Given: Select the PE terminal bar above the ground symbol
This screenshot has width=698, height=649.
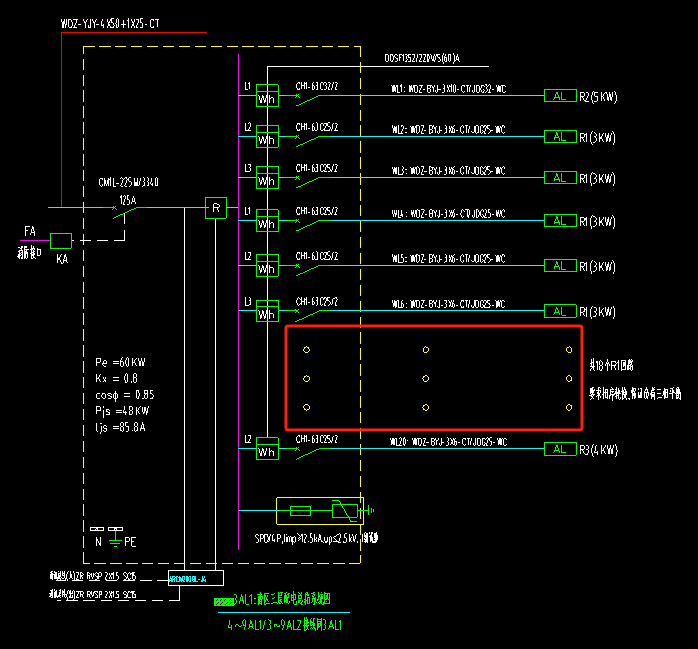Looking at the screenshot, I should coord(116,529).
